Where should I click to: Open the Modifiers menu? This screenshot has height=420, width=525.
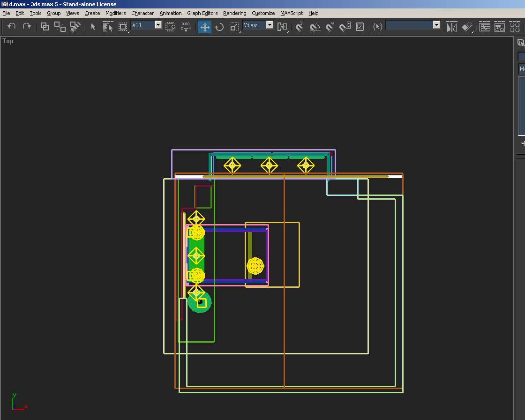tap(115, 13)
